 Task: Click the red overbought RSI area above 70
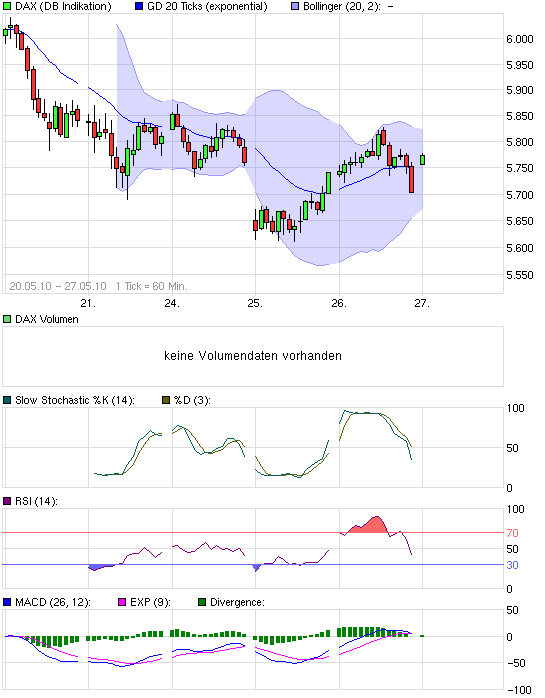tap(369, 526)
